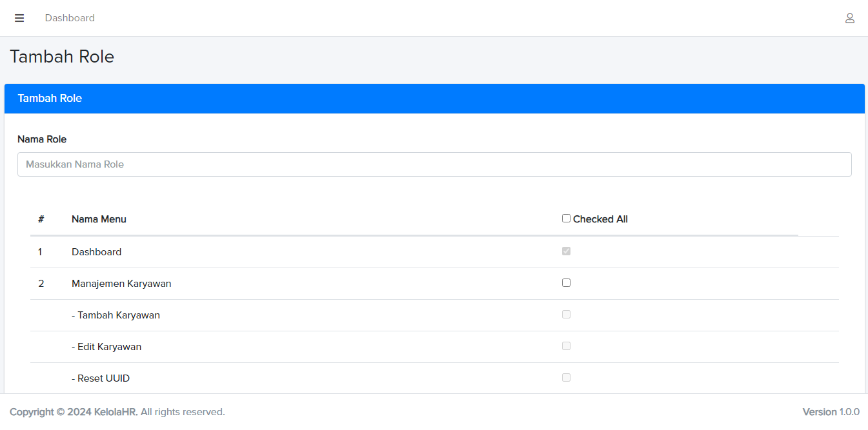
Task: Open the user profile icon
Action: tap(849, 18)
